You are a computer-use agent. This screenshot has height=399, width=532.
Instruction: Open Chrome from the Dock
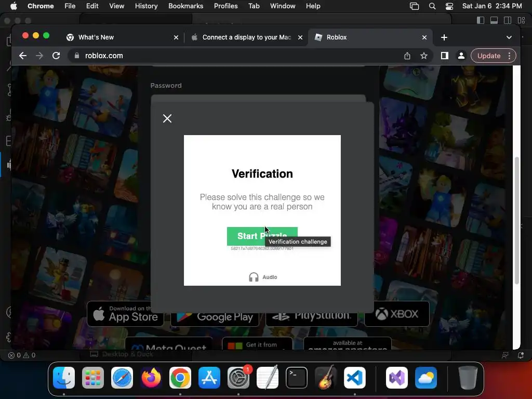(x=180, y=378)
